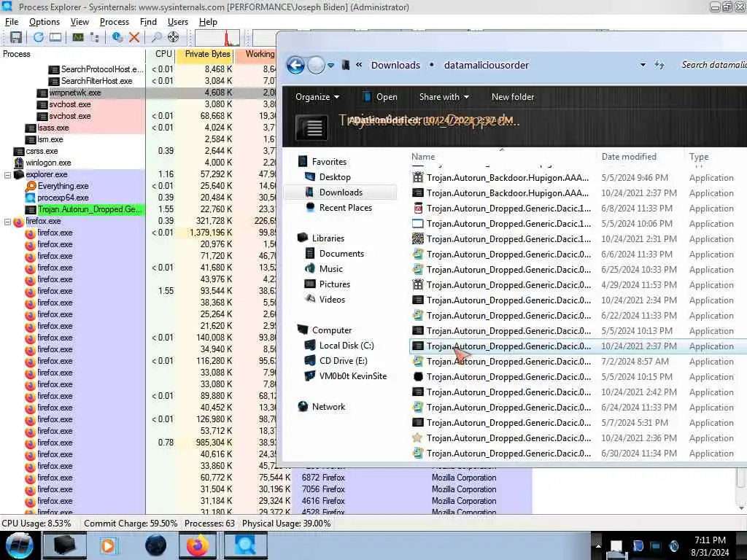This screenshot has height=560, width=747.
Task: Click the Save floppy disk toolbar icon
Action: coord(16,37)
